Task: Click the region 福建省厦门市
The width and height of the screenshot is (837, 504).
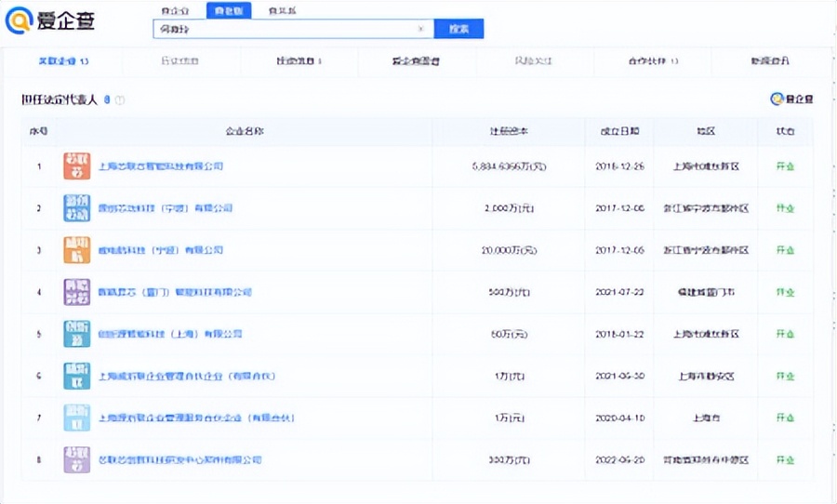Action: click(x=706, y=292)
